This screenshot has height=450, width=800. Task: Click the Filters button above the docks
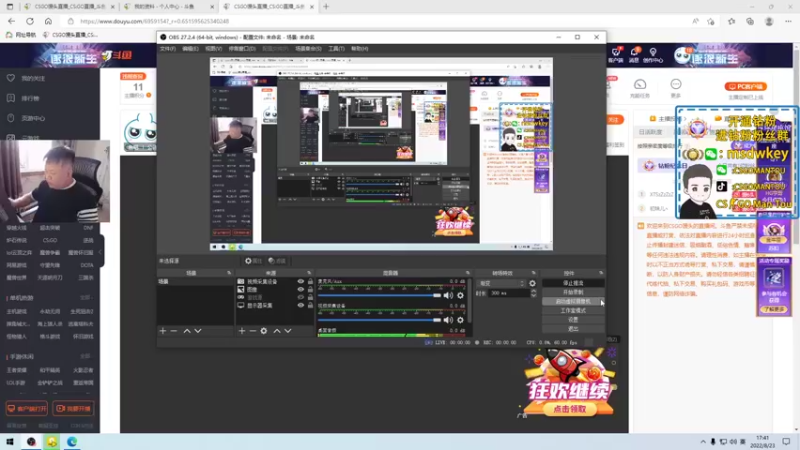[x=277, y=261]
